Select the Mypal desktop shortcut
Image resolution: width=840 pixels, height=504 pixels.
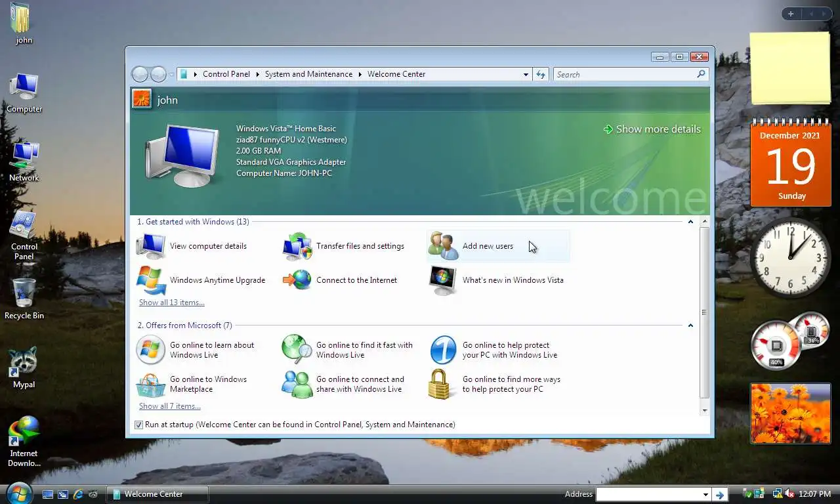tap(24, 368)
